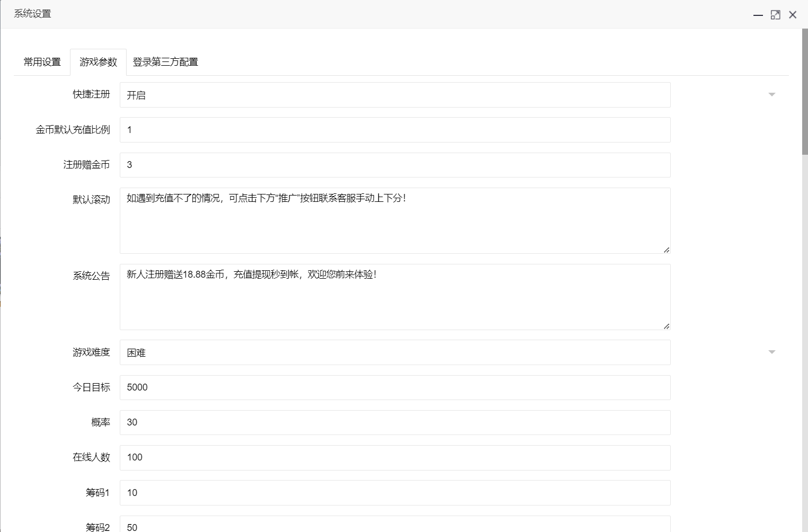Close the 系统设置 dialog window

coord(793,14)
